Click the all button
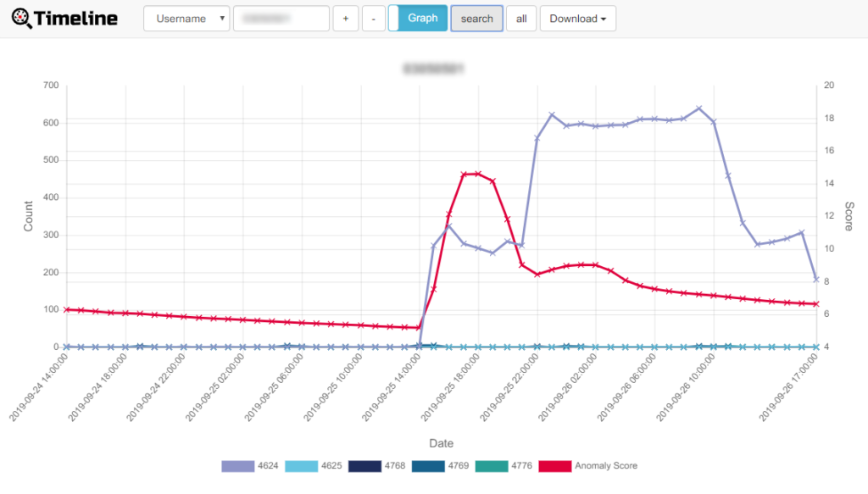The height and width of the screenshot is (494, 868). [521, 19]
